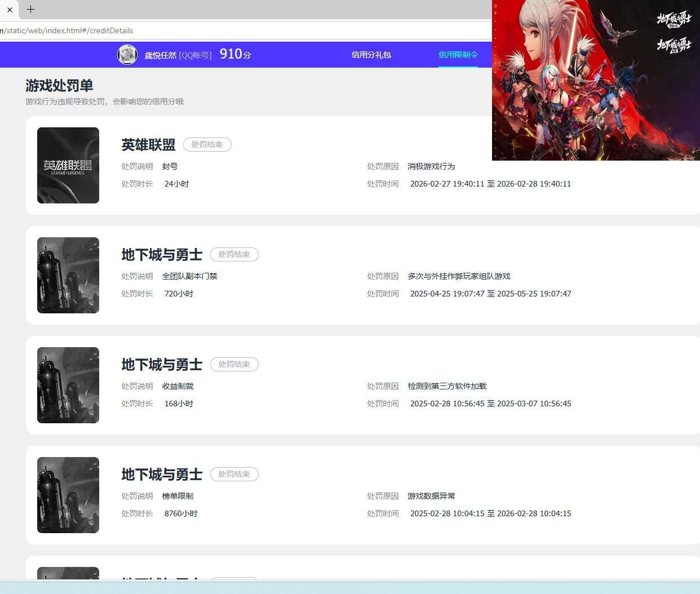
Task: Click 处罚结束 badge on the 英雄联盟 card
Action: coord(207,144)
